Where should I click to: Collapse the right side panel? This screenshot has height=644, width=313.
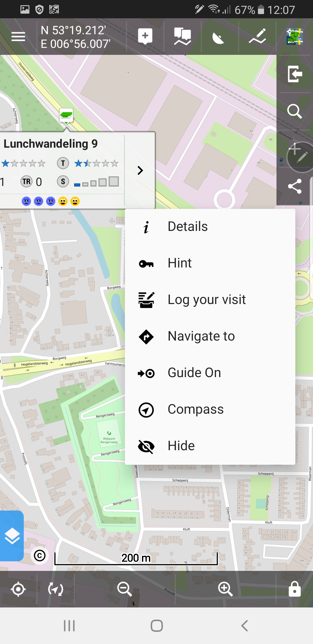click(294, 74)
